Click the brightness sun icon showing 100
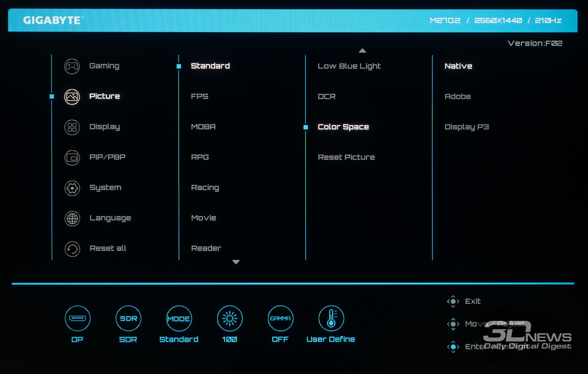 tap(230, 319)
